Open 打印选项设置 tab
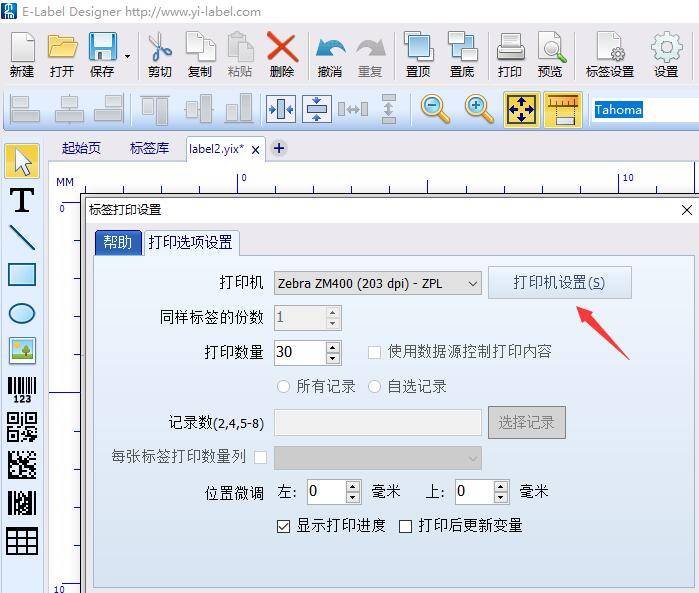This screenshot has height=593, width=699. click(x=191, y=243)
